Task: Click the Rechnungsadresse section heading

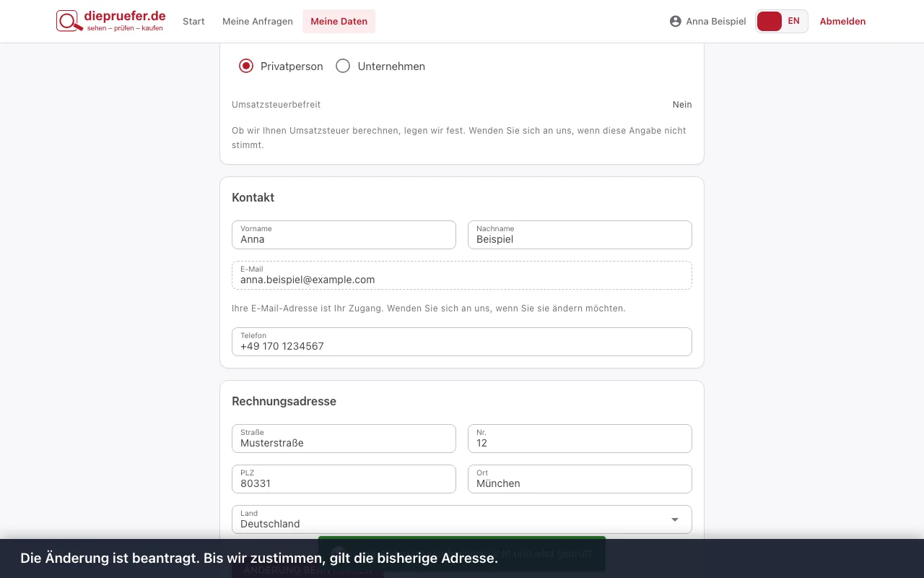Action: 284,401
